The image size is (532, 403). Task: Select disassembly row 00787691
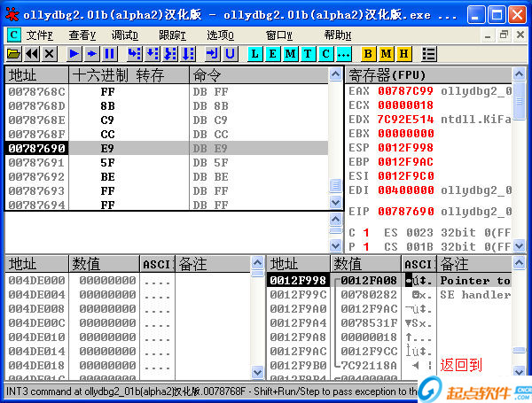(x=167, y=163)
